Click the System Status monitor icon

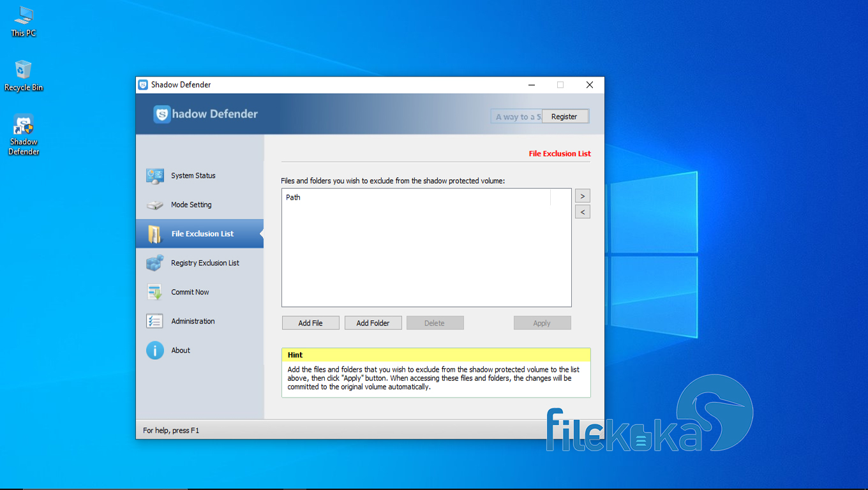[x=155, y=176]
